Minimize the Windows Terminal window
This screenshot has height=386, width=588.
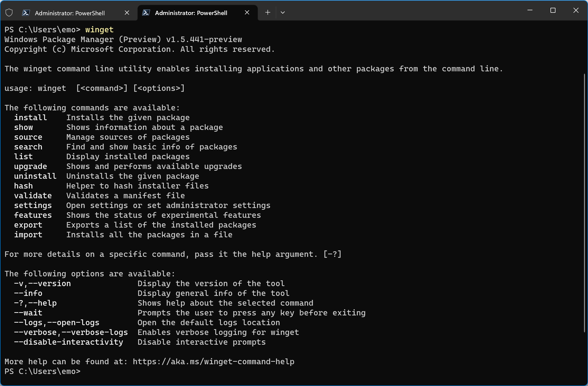click(x=530, y=10)
